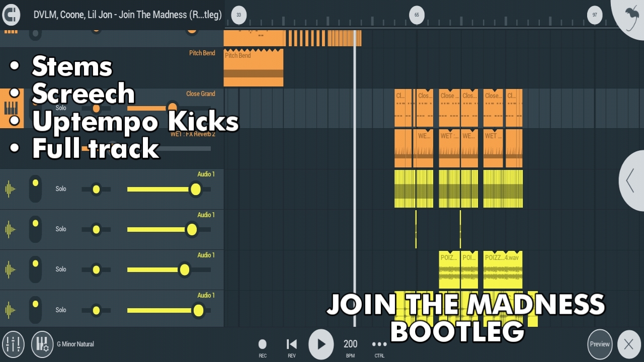
Task: Click the Preview button
Action: point(600,344)
